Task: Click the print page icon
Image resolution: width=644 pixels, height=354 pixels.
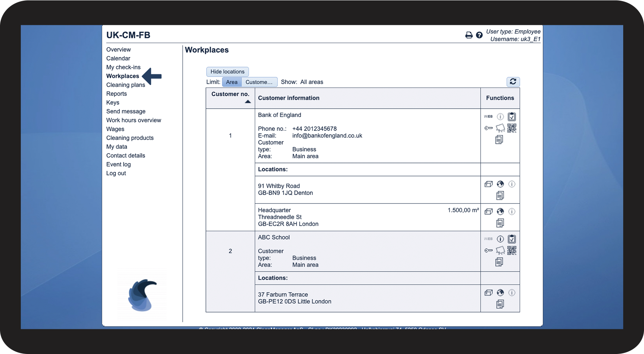Action: tap(469, 35)
